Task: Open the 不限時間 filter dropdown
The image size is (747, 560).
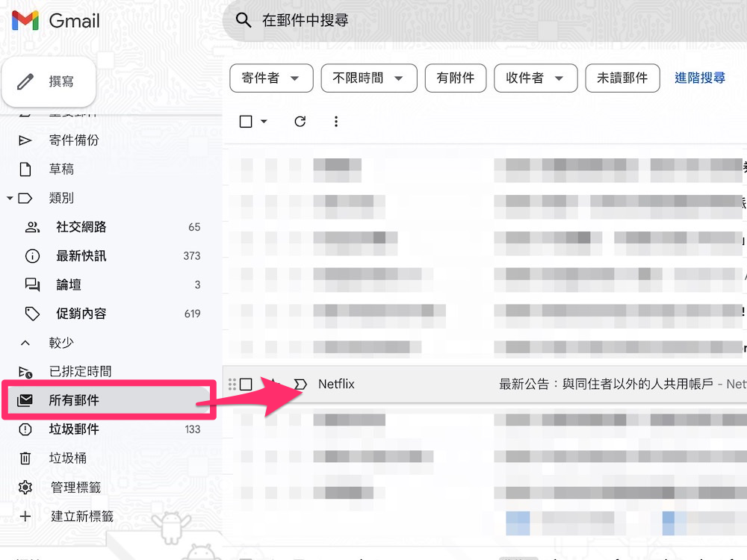Action: [x=369, y=78]
